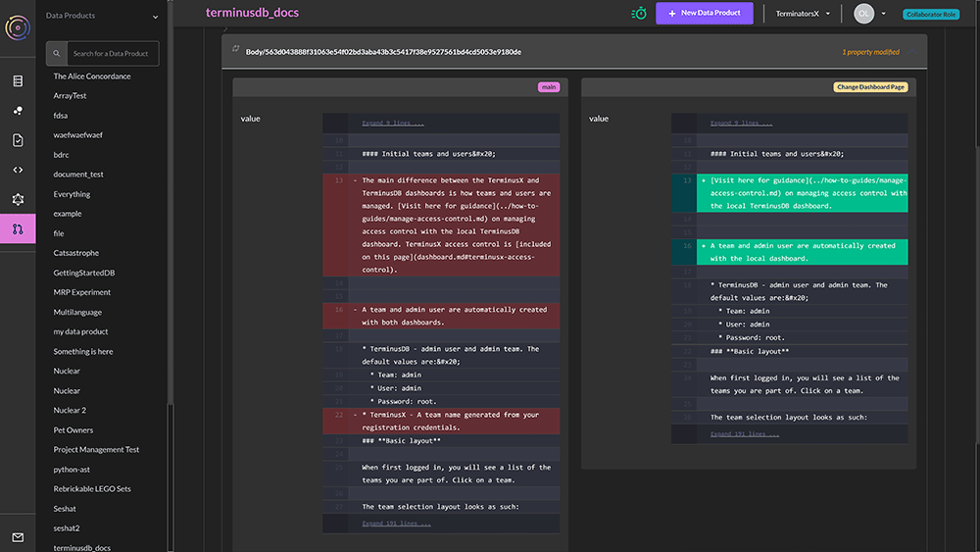
Task: Click the 1 property modified label
Action: click(x=870, y=52)
